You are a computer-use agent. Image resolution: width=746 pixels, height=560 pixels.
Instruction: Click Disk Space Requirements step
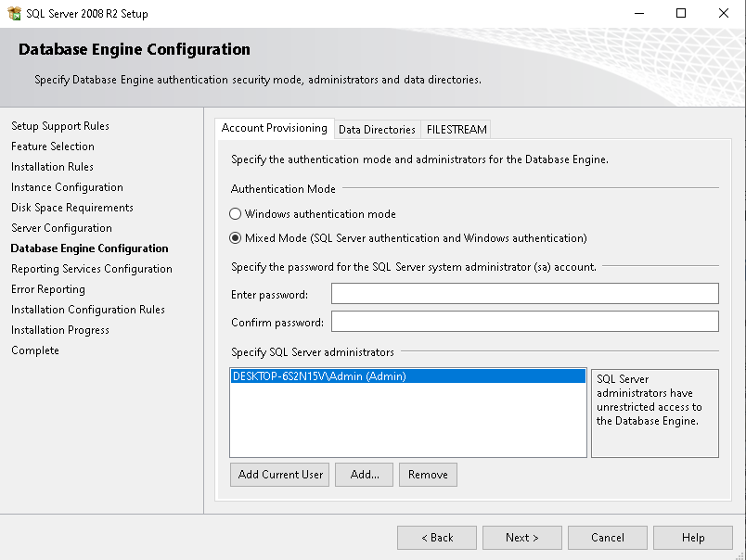(72, 208)
